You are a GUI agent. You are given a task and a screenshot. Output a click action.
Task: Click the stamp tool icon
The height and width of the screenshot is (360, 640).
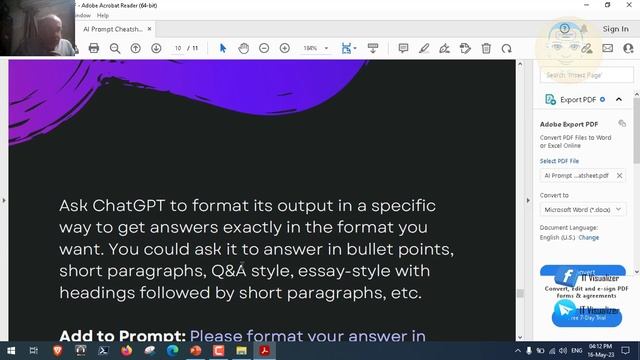465,48
